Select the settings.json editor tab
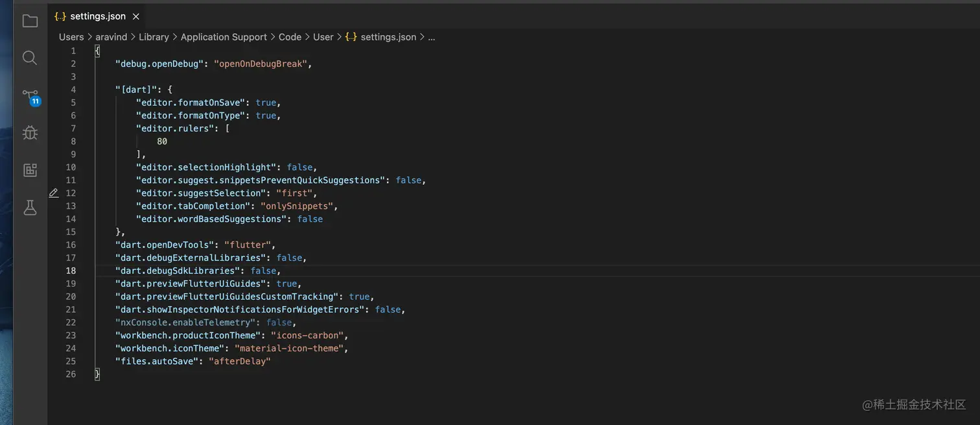The image size is (980, 425). (x=97, y=16)
